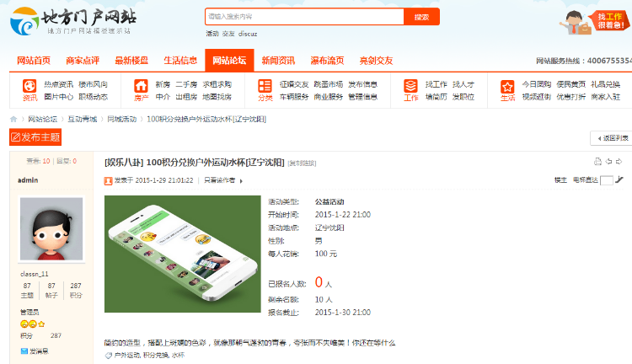Click the 活动 hot search keyword
This screenshot has height=364, width=632.
click(x=212, y=34)
